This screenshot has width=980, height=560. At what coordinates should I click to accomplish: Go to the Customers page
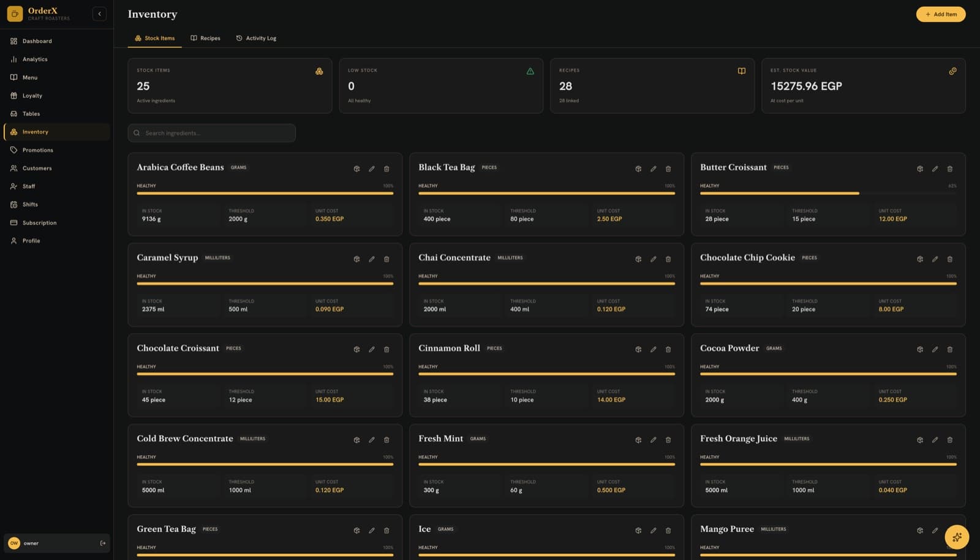pos(56,168)
